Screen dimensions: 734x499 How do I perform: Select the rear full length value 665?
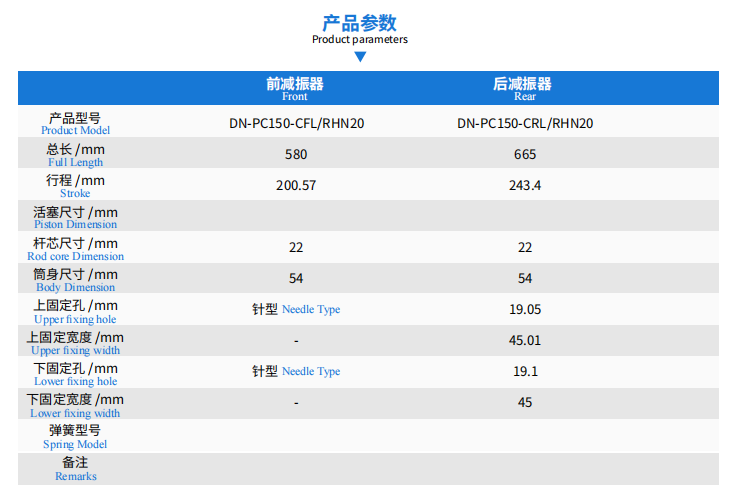tap(525, 155)
